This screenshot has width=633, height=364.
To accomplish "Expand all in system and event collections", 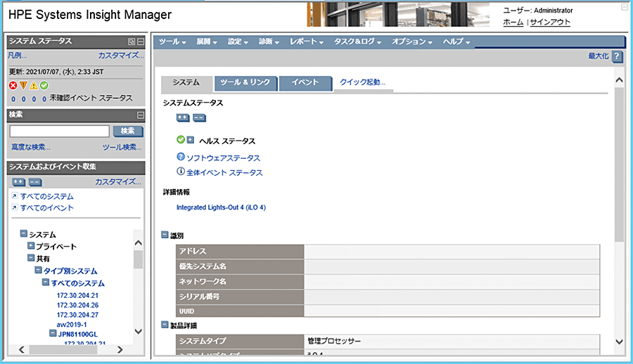I will pos(18,182).
